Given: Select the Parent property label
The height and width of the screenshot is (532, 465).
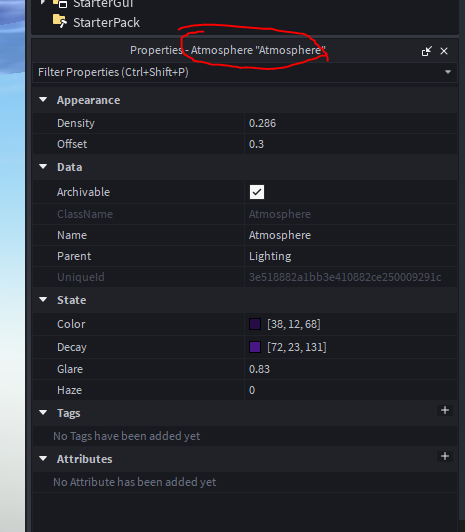Looking at the screenshot, I should click(x=74, y=256).
